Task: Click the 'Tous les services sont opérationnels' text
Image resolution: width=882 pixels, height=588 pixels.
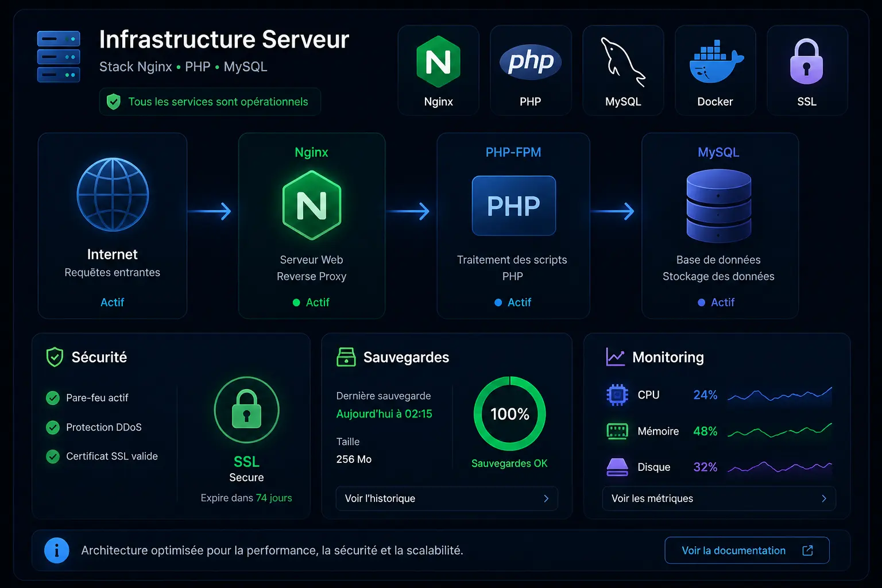Action: coord(218,102)
